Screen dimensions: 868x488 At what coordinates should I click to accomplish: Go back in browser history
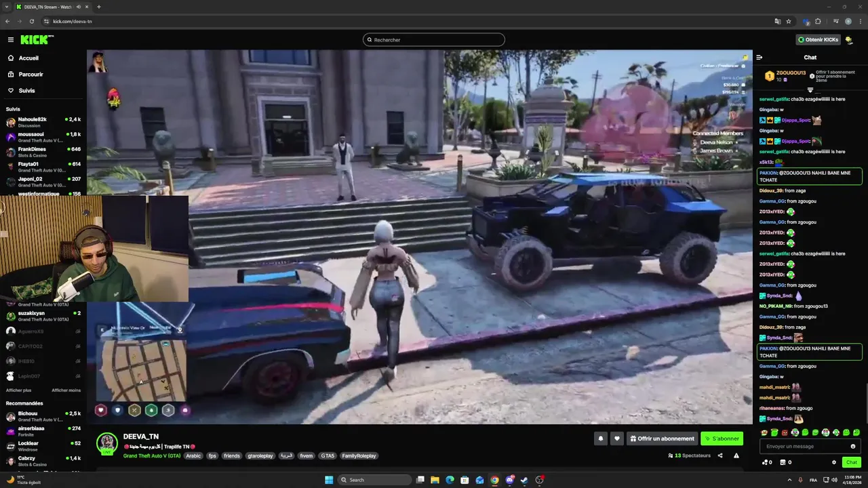(x=7, y=21)
